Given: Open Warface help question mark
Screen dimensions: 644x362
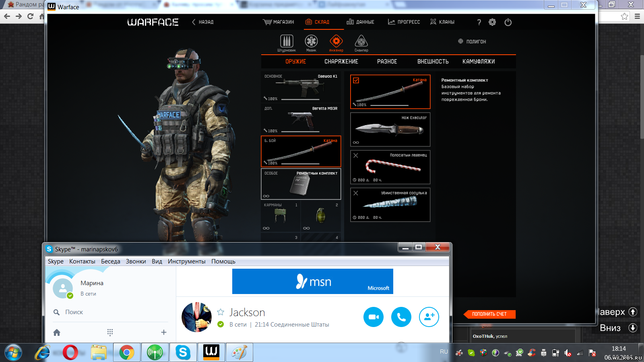Looking at the screenshot, I should 479,22.
